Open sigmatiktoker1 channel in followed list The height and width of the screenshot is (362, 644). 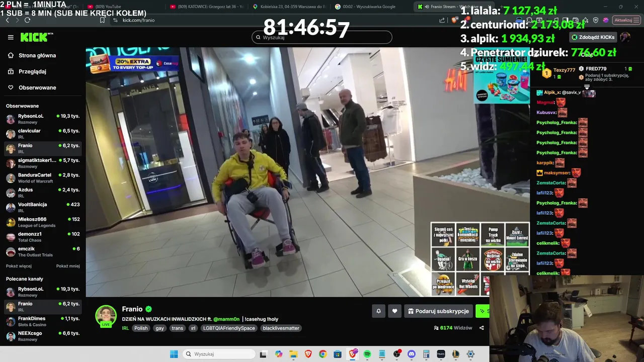tap(42, 163)
